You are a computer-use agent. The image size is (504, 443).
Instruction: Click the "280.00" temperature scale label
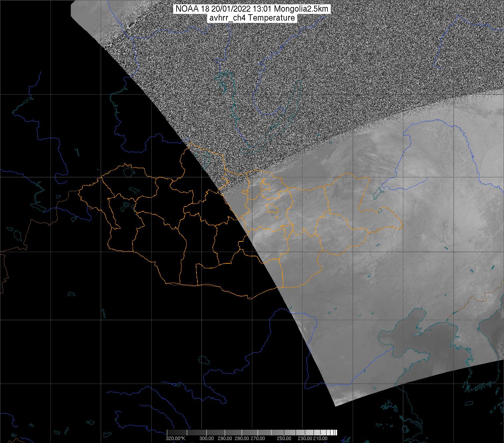tap(242, 439)
